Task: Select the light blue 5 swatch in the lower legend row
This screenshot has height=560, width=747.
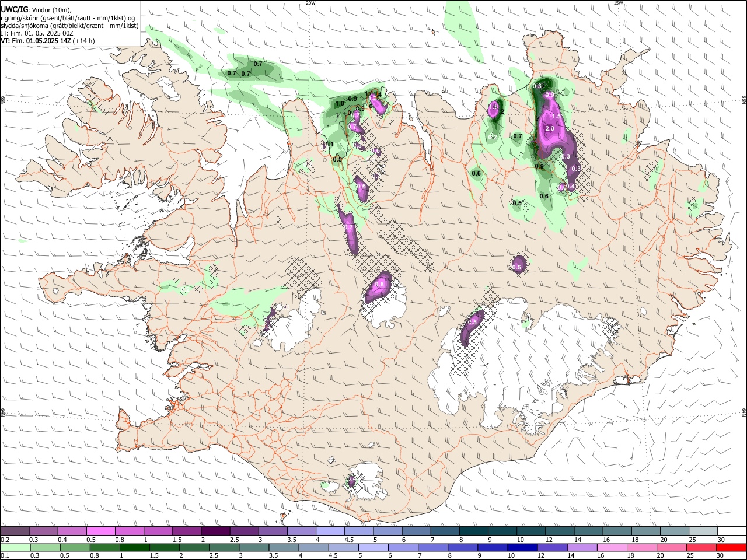Action: pyautogui.click(x=373, y=547)
